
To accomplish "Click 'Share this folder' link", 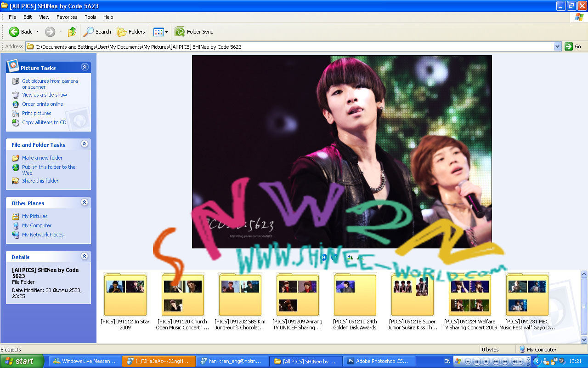I will (x=40, y=181).
